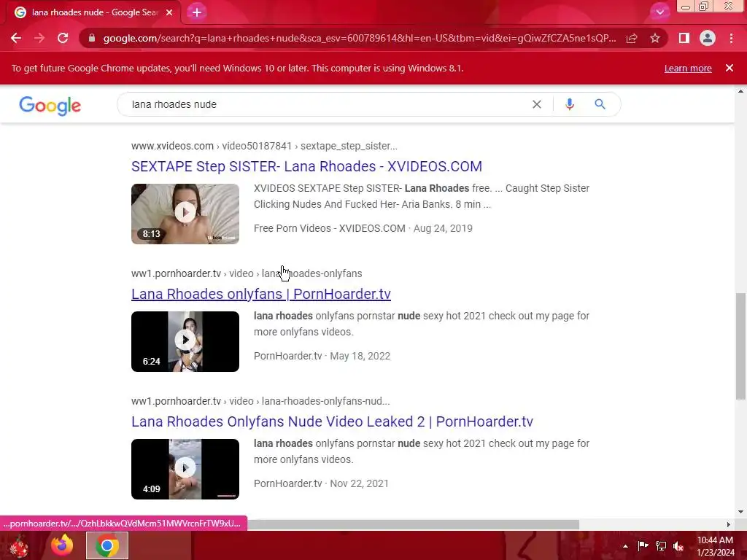Click the forward navigation arrow
This screenshot has height=560, width=747.
[39, 38]
